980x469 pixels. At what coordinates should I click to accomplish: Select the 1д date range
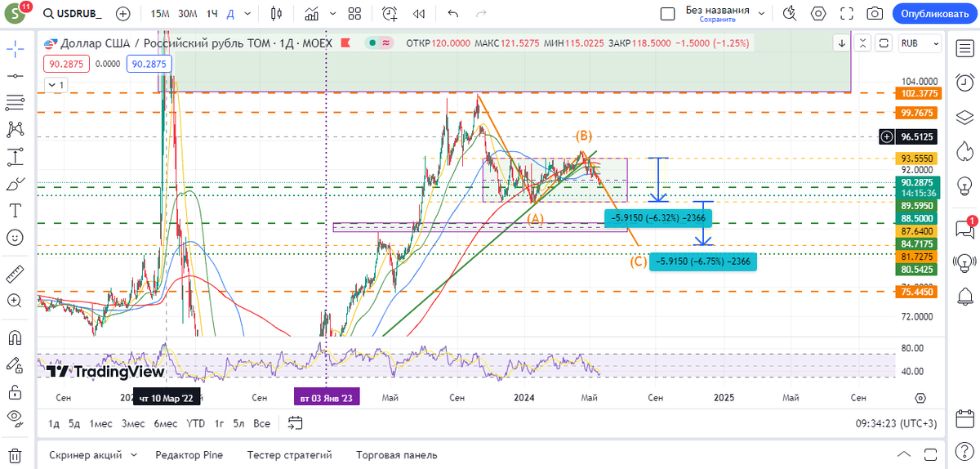click(54, 423)
